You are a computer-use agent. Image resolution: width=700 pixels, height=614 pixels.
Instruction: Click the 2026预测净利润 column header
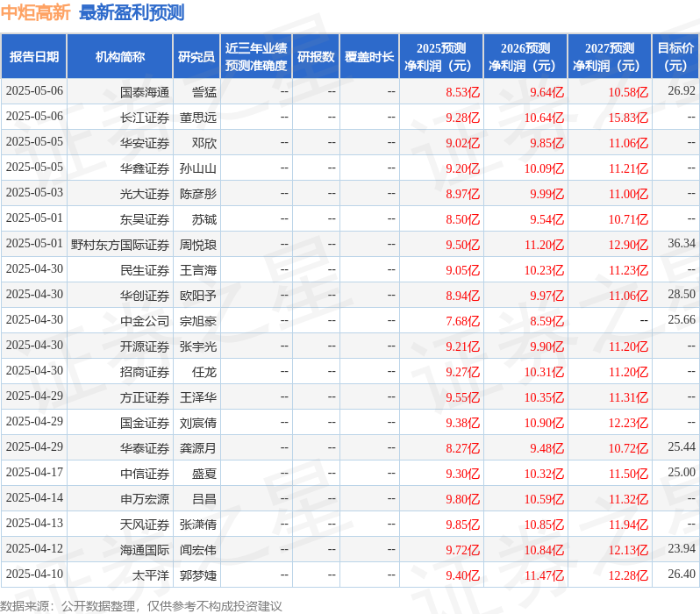(525, 56)
